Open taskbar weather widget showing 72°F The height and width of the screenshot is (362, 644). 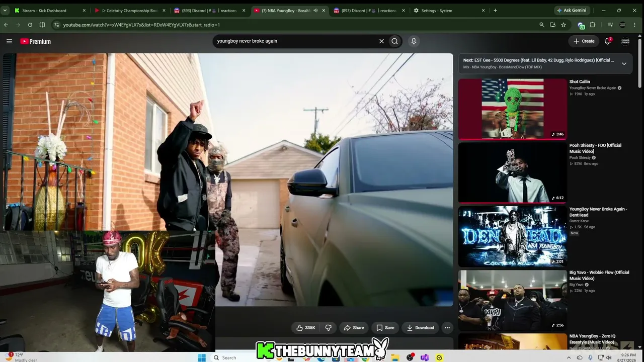pyautogui.click(x=20, y=357)
